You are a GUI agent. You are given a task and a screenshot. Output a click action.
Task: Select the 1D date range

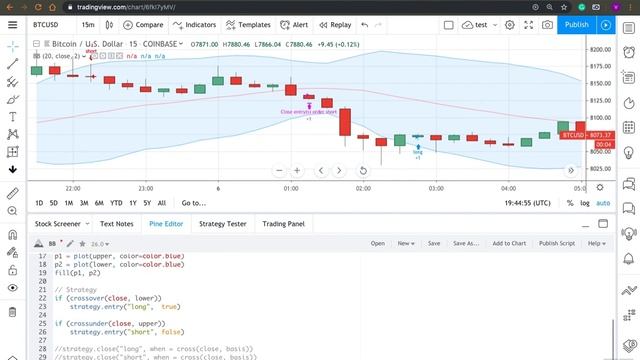click(39, 203)
